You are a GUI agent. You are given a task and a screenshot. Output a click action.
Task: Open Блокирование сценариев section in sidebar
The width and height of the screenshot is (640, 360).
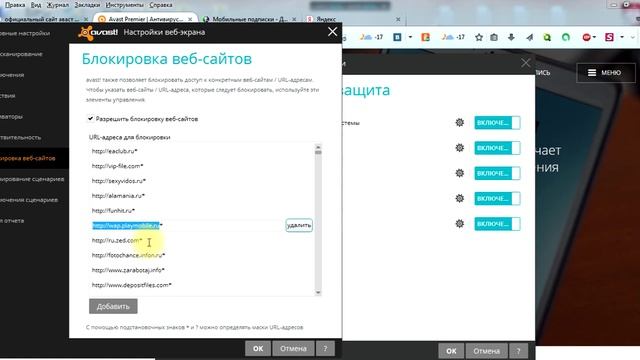[32, 179]
